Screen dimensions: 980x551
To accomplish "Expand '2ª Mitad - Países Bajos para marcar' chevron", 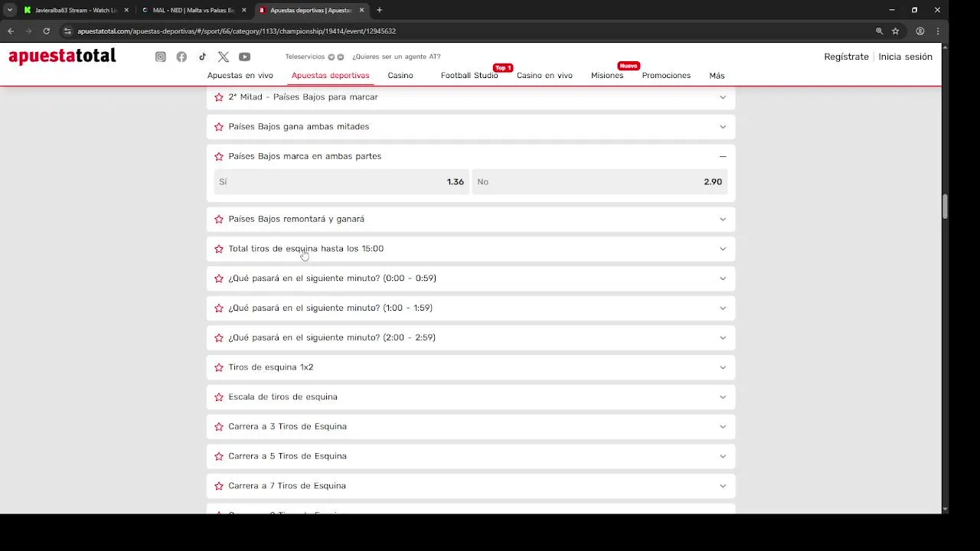I will coord(723,97).
